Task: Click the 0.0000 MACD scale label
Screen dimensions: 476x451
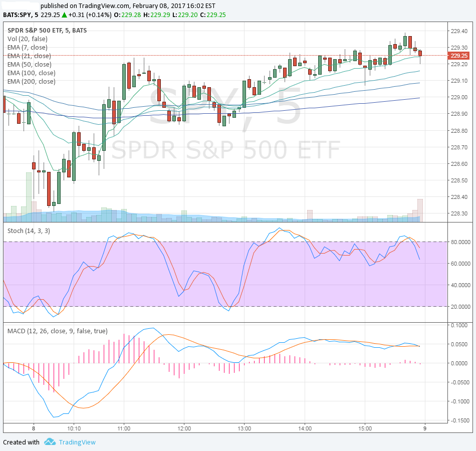Action: (x=459, y=363)
